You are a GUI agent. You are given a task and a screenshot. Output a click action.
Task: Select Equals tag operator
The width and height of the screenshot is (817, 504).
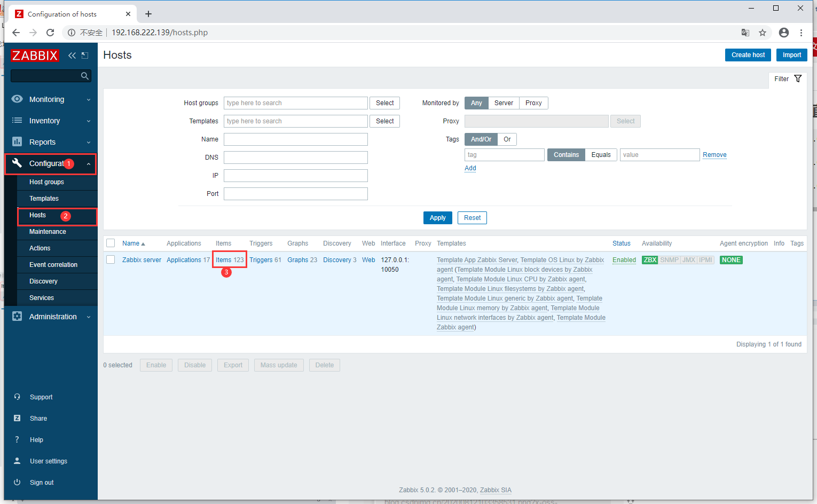click(x=601, y=155)
